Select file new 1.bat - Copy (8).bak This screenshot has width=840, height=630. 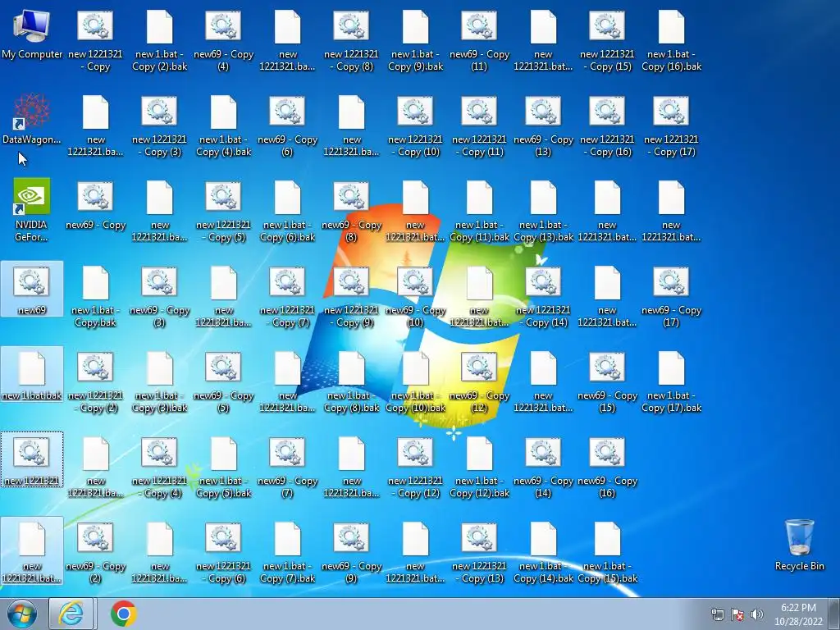pyautogui.click(x=351, y=381)
